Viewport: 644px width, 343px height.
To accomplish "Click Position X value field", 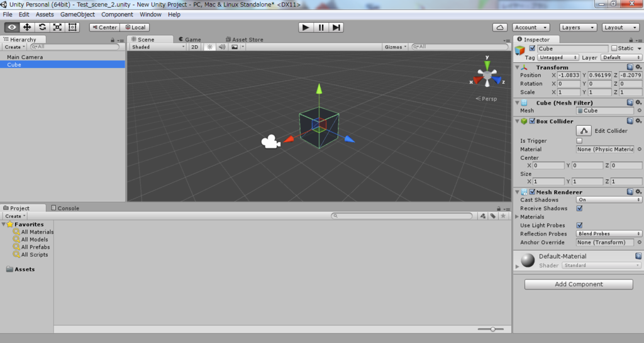I will (569, 75).
